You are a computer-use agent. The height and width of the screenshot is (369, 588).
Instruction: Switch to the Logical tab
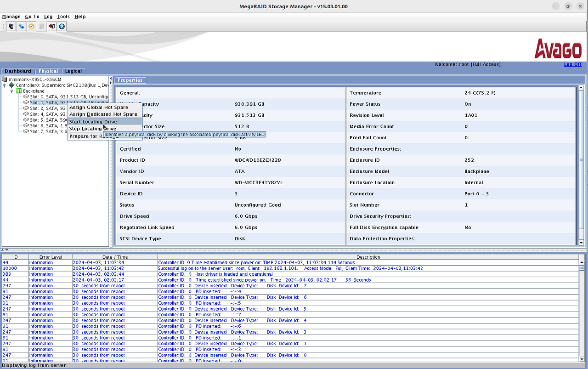pyautogui.click(x=73, y=71)
